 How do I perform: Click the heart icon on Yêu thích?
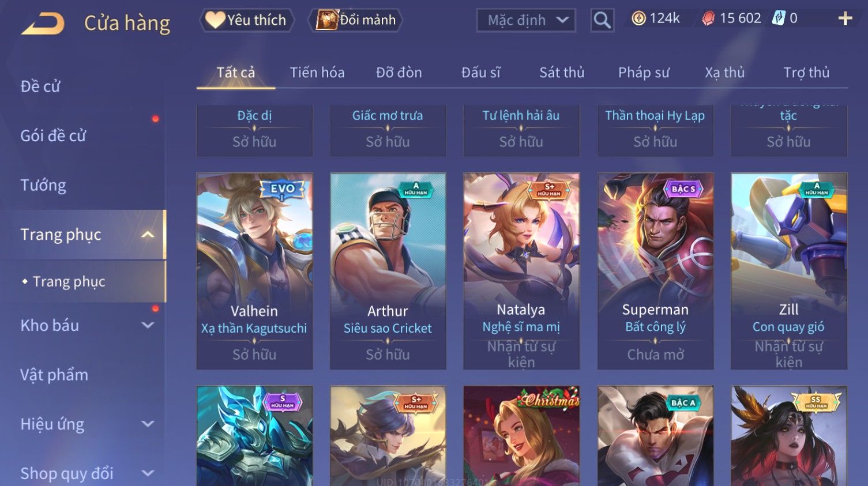tap(215, 20)
